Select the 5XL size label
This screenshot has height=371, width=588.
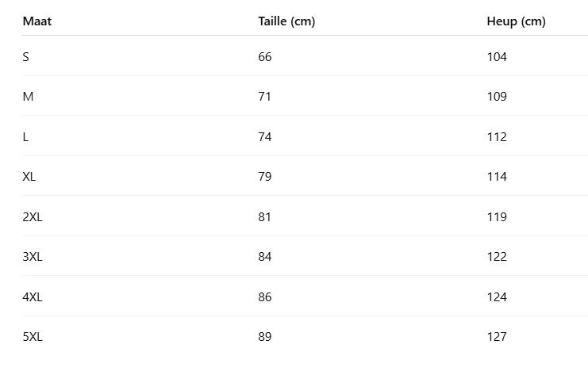pos(33,337)
